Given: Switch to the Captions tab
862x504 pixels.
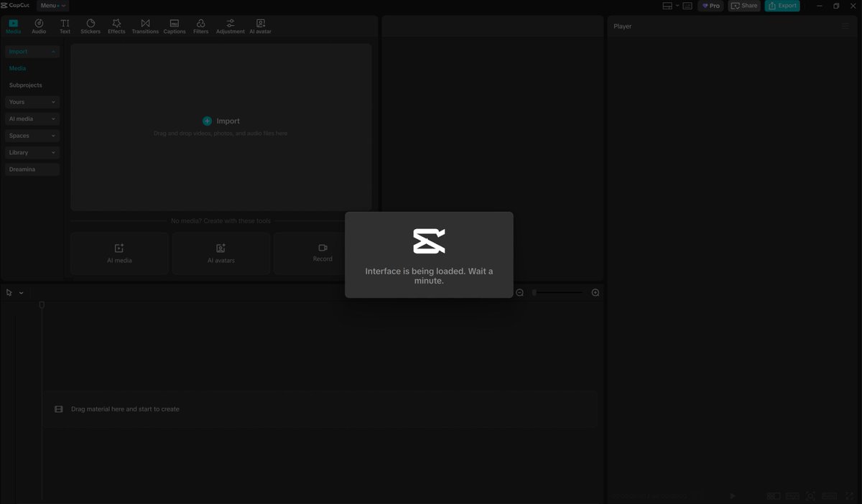Looking at the screenshot, I should 175,27.
